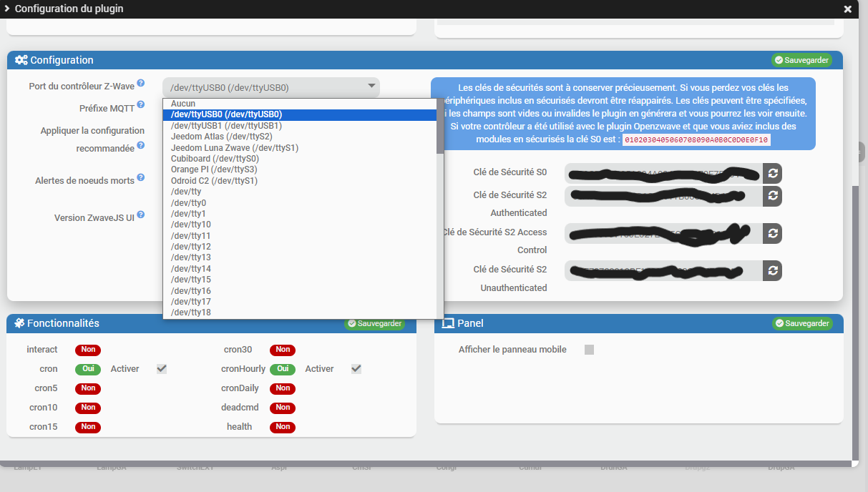Refresh the S2 Access Control key
The width and height of the screenshot is (868, 492).
point(771,233)
